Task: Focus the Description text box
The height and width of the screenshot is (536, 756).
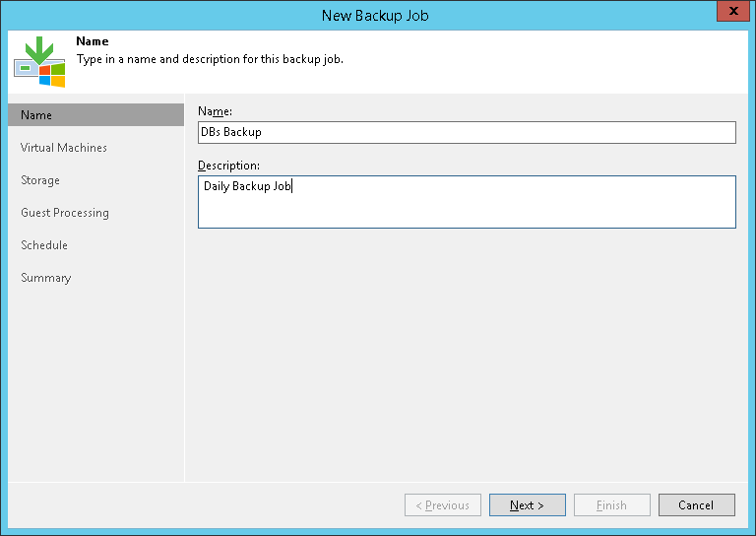Action: click(x=467, y=202)
